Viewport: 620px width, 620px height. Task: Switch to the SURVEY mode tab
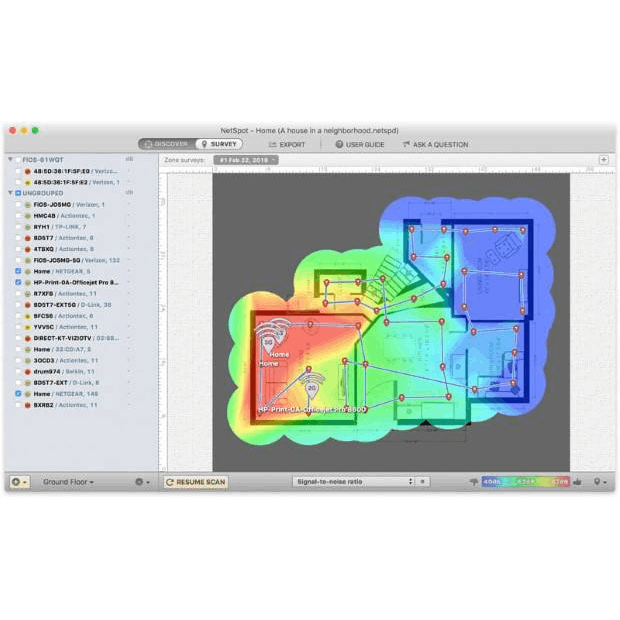click(219, 144)
